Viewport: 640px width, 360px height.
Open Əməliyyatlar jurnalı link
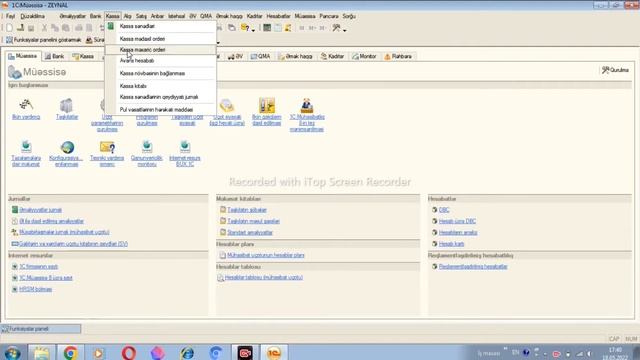[x=40, y=210]
